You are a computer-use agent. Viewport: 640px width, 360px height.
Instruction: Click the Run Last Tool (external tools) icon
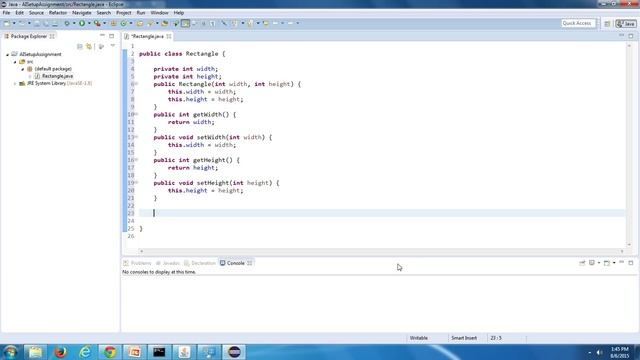point(97,23)
